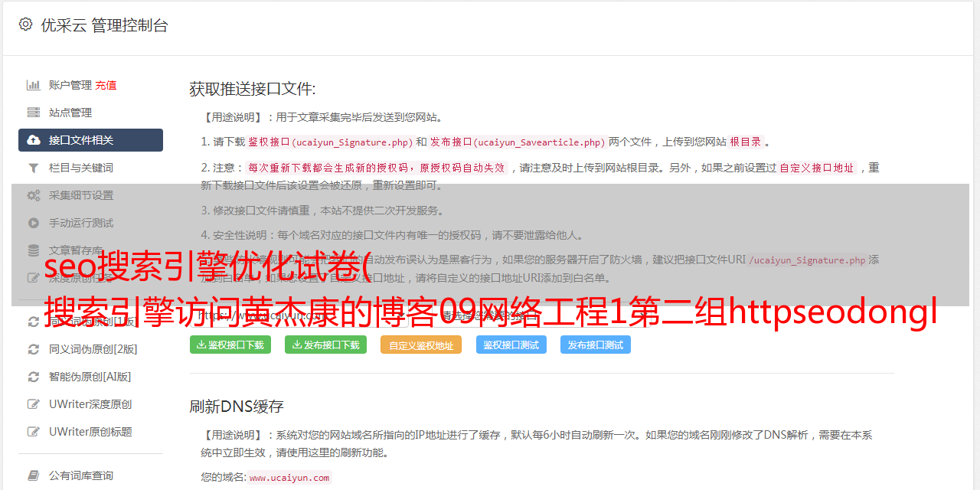Click the /ucaiyun_Signature.php URI text
Screen dimensions: 980x490
[807, 260]
